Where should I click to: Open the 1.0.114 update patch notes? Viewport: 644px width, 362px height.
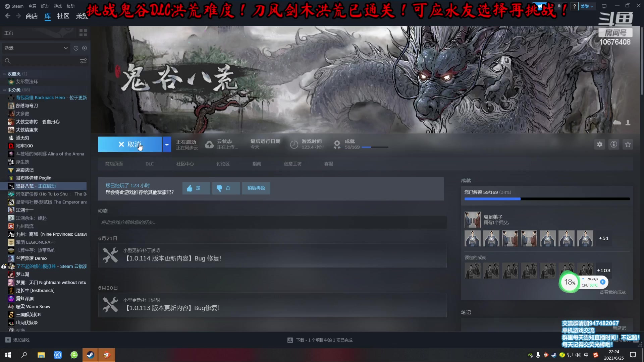click(x=272, y=255)
